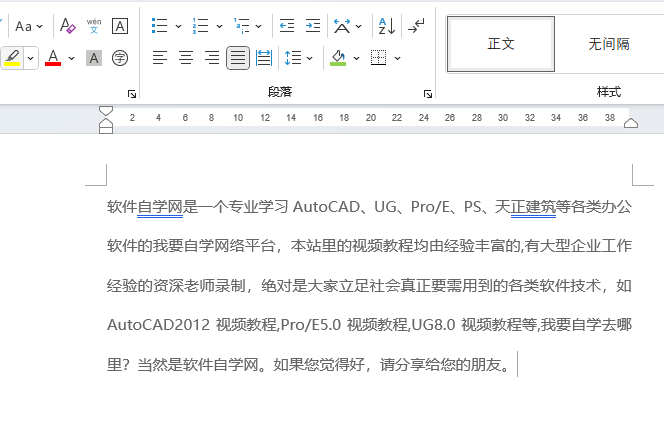
Task: Expand numbering library dropdown
Action: [x=219, y=26]
